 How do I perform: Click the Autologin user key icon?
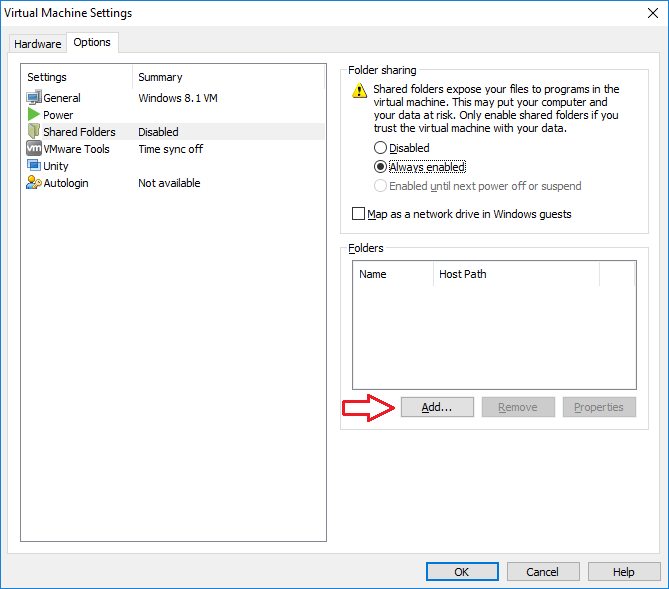[x=34, y=182]
